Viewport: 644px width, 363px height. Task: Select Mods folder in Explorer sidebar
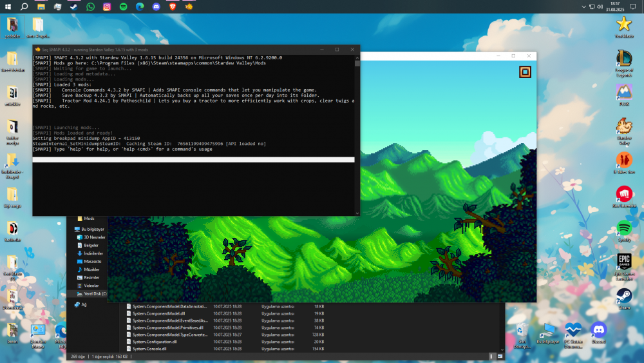pyautogui.click(x=86, y=219)
